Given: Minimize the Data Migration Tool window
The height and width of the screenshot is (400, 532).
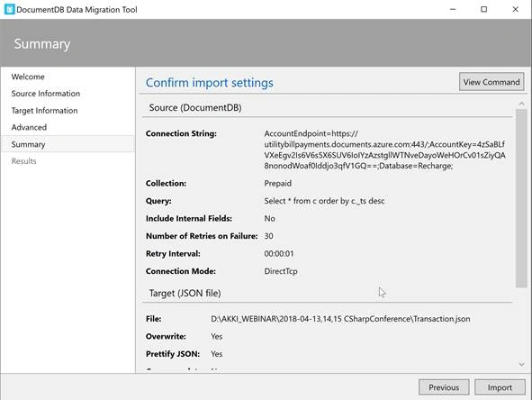Looking at the screenshot, I should 453,9.
